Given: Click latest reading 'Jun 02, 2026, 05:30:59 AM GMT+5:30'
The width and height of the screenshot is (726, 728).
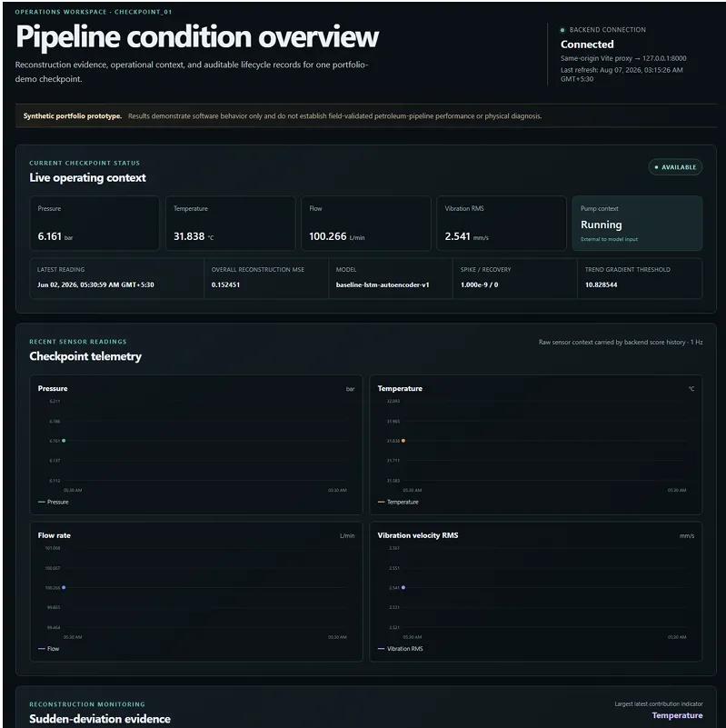Looking at the screenshot, I should tap(95, 284).
